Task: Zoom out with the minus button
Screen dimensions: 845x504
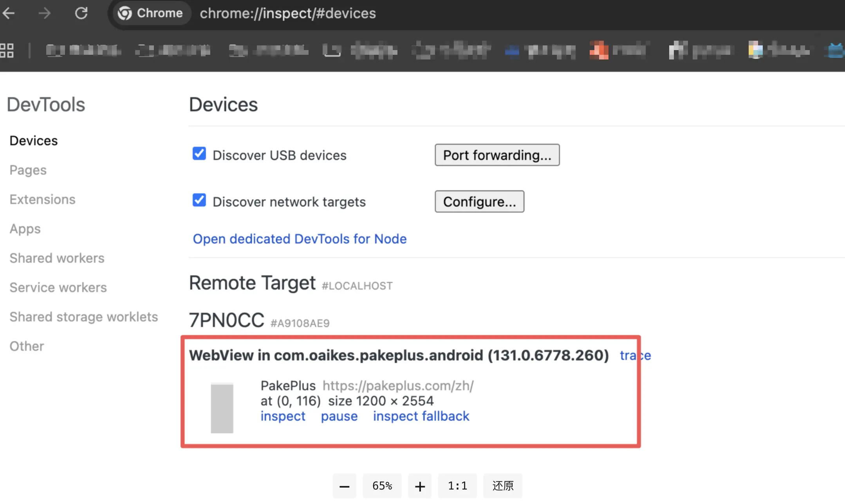Action: [x=344, y=486]
